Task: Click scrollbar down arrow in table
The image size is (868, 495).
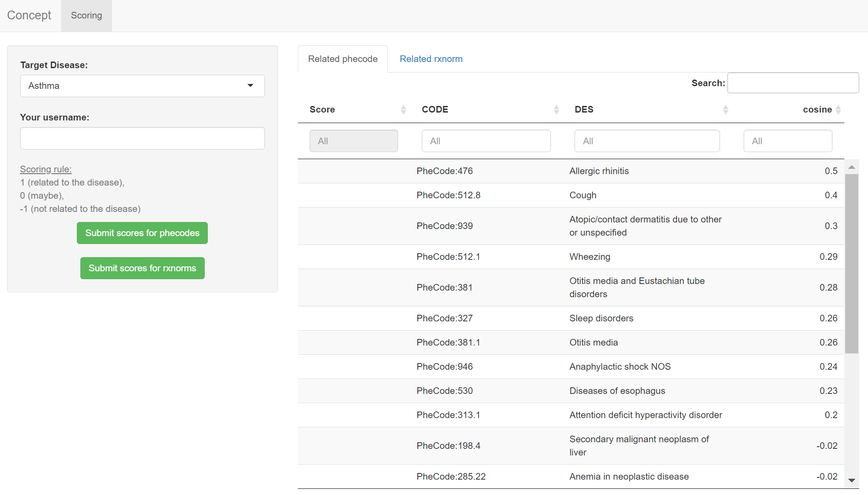Action: (x=851, y=480)
